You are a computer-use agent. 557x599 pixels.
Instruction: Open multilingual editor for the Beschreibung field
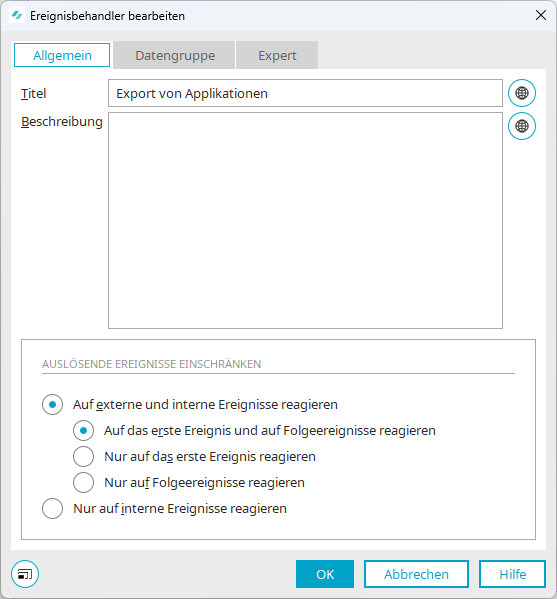pos(521,126)
